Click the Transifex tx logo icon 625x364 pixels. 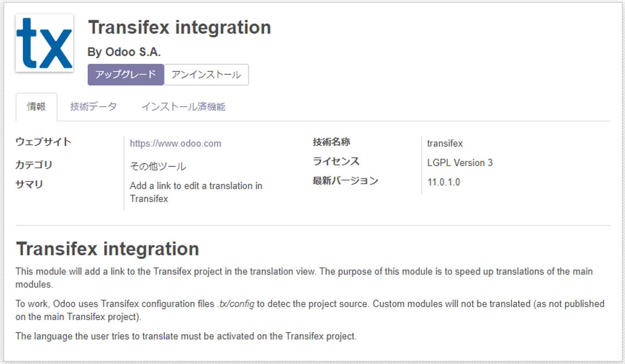click(44, 43)
